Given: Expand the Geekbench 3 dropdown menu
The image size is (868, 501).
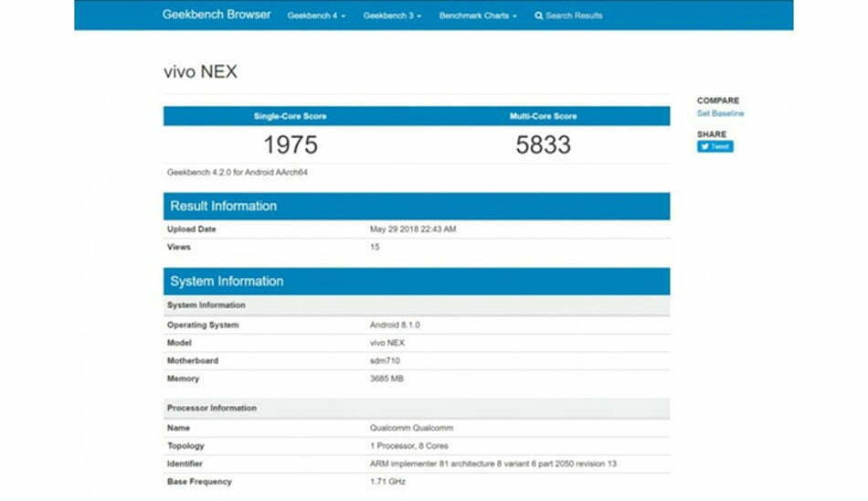Looking at the screenshot, I should [392, 16].
